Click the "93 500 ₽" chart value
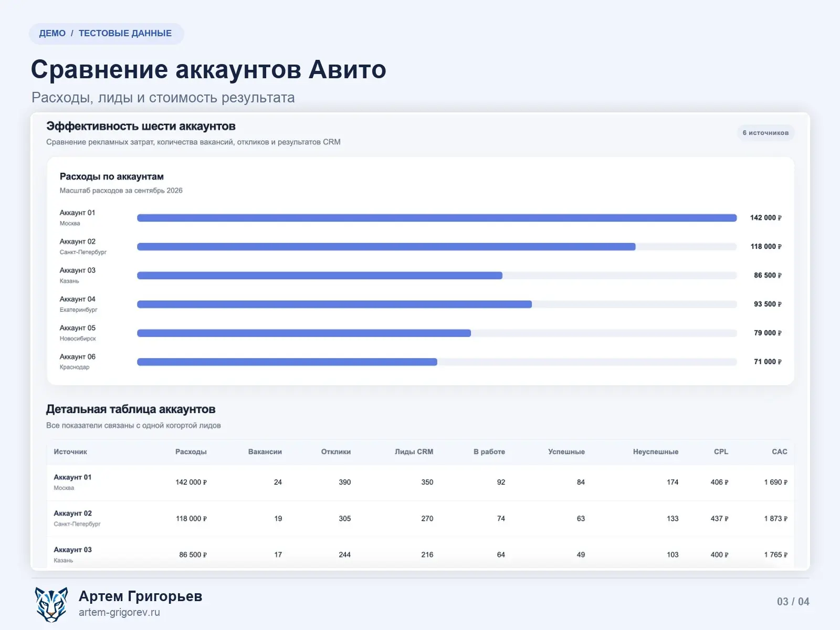The height and width of the screenshot is (630, 840). (x=768, y=304)
